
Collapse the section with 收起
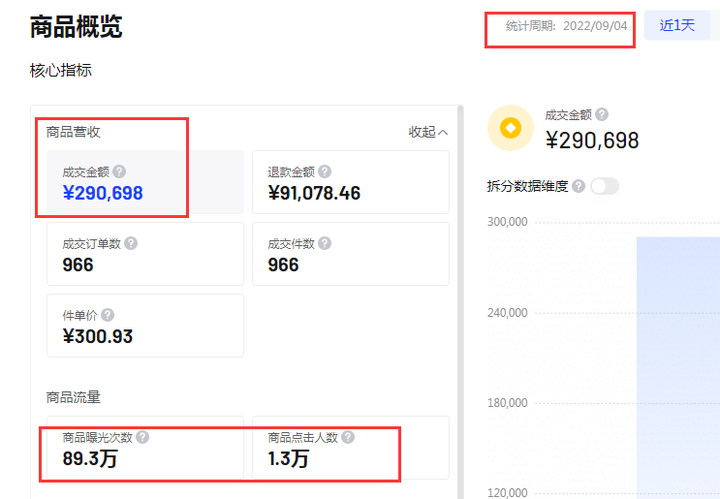pos(428,132)
